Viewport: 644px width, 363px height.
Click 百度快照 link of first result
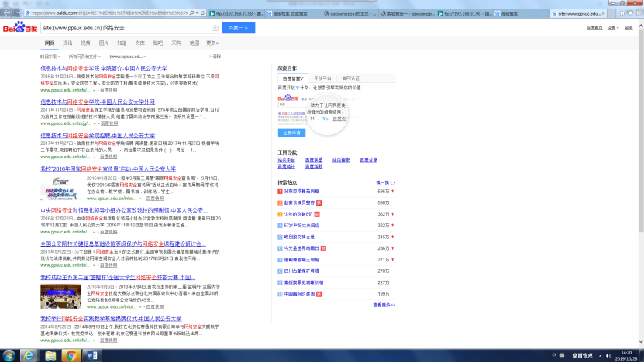pos(108,90)
